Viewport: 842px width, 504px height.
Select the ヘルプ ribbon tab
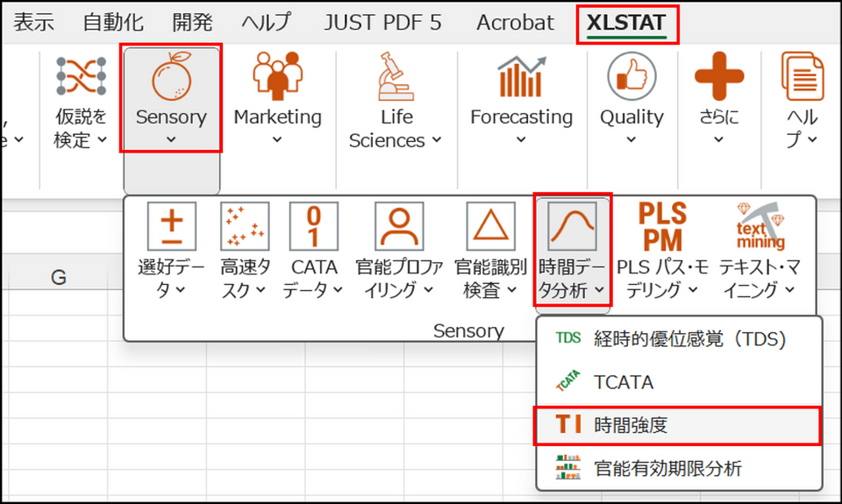coord(266,23)
